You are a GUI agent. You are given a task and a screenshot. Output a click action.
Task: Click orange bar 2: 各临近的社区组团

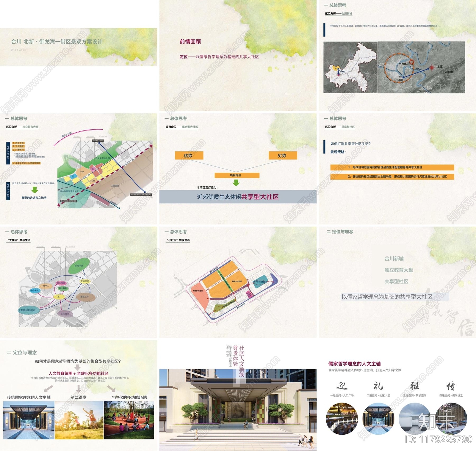(x=392, y=177)
